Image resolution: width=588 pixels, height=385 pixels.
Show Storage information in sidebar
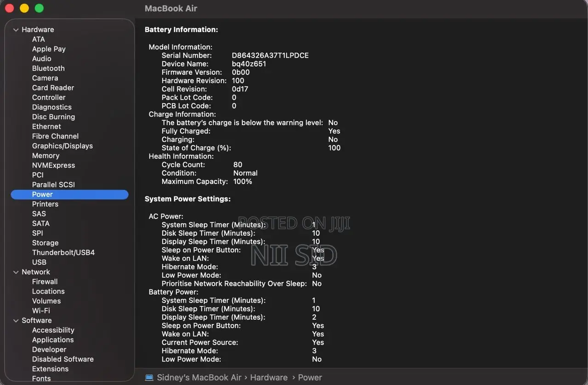[45, 243]
